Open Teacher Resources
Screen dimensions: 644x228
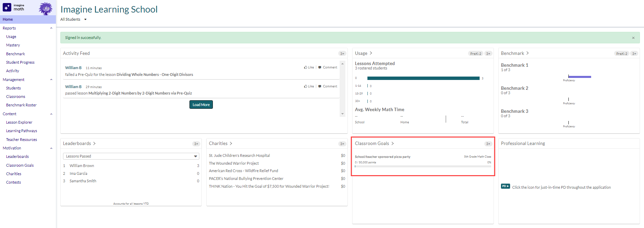pyautogui.click(x=22, y=140)
